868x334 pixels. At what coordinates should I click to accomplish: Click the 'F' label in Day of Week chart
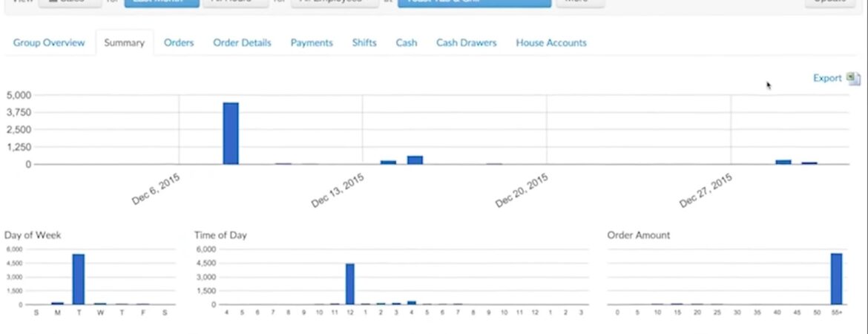(143, 313)
